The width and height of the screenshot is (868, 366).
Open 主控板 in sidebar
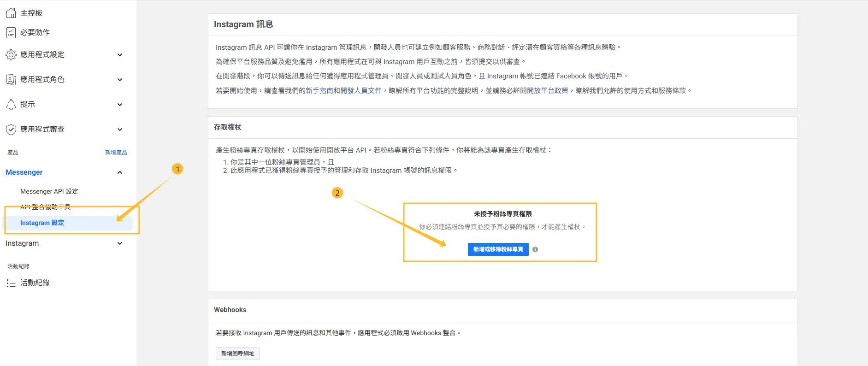31,13
